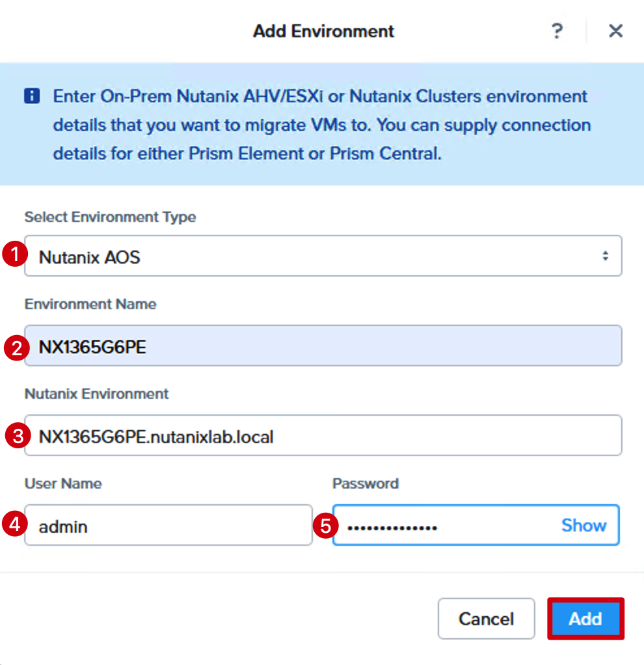Click the Nutanix Environment address field

click(x=323, y=435)
